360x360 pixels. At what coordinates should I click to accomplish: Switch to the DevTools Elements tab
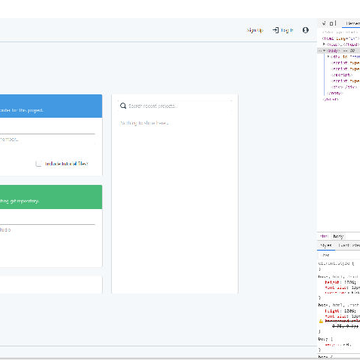point(352,23)
